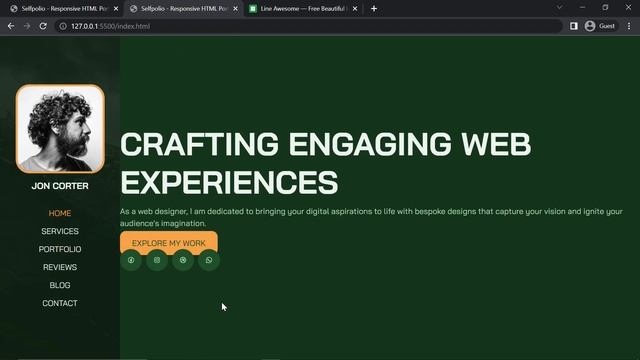This screenshot has height=360, width=640.
Task: Open the Guest profile menu
Action: point(600,26)
